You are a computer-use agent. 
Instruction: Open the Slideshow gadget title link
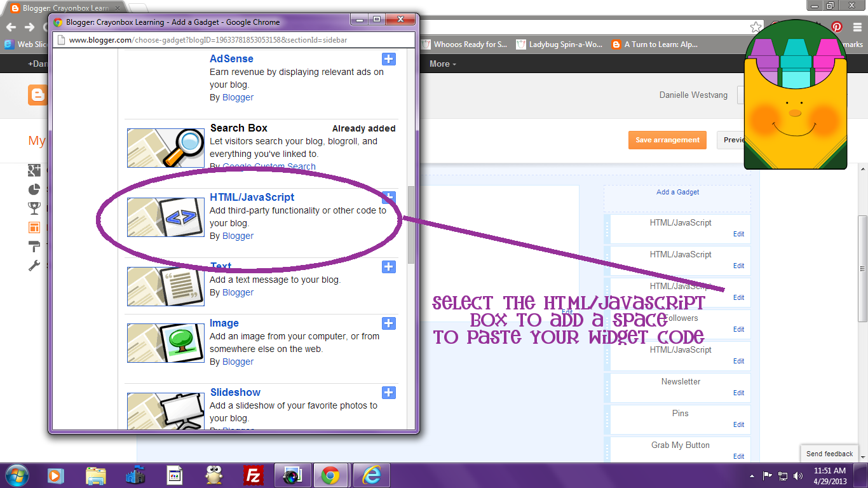pos(235,392)
